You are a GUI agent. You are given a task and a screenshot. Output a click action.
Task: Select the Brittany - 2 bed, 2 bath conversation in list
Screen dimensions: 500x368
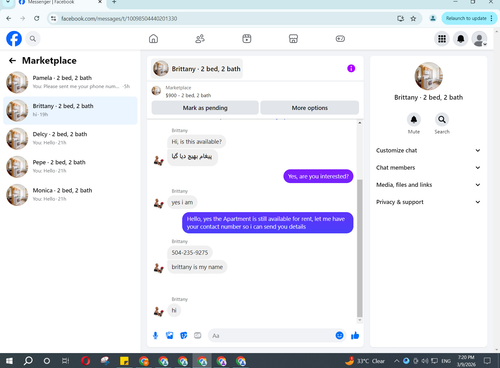(70, 110)
